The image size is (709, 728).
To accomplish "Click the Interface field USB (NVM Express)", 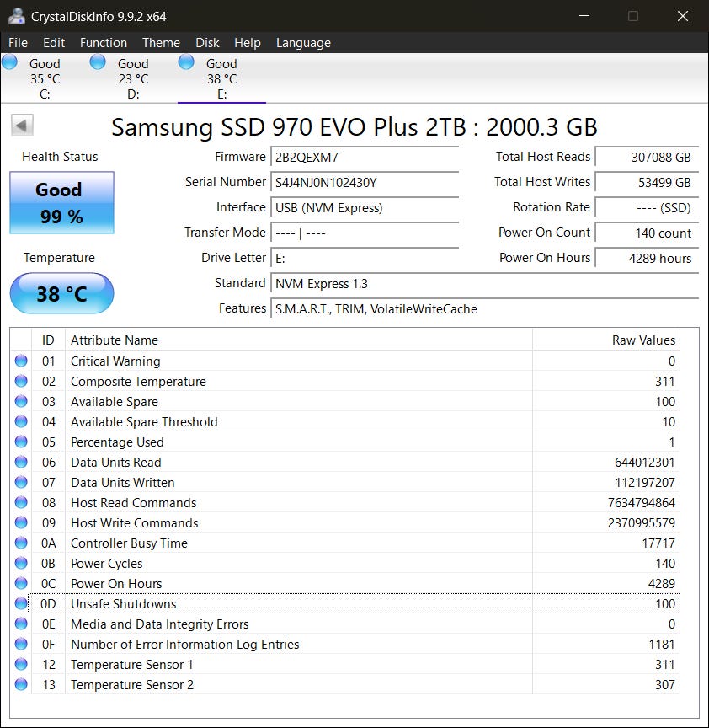I will (365, 207).
